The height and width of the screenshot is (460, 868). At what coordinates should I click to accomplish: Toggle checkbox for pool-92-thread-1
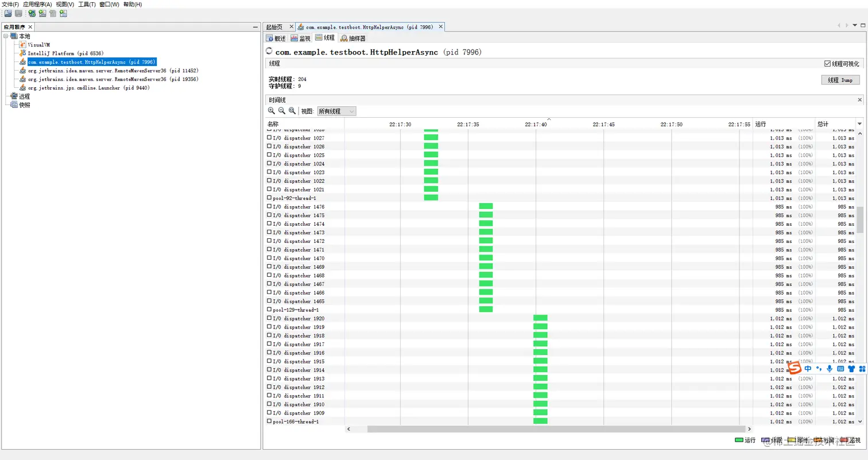269,198
